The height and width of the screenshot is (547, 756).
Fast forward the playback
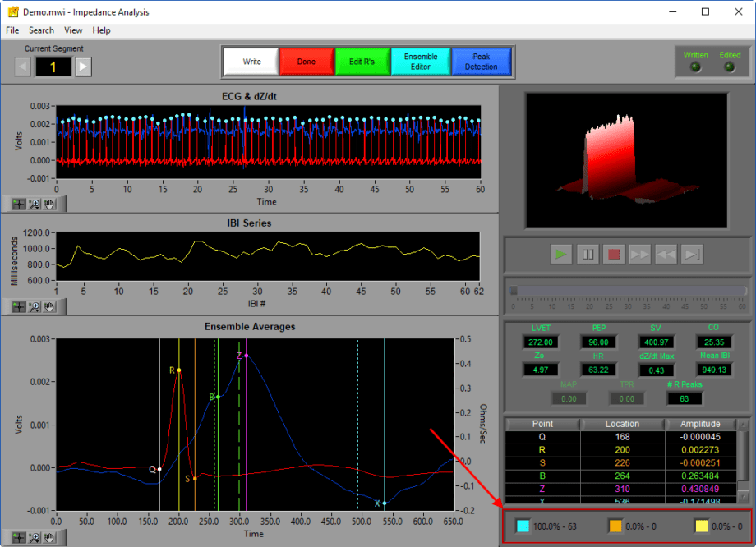pos(640,254)
